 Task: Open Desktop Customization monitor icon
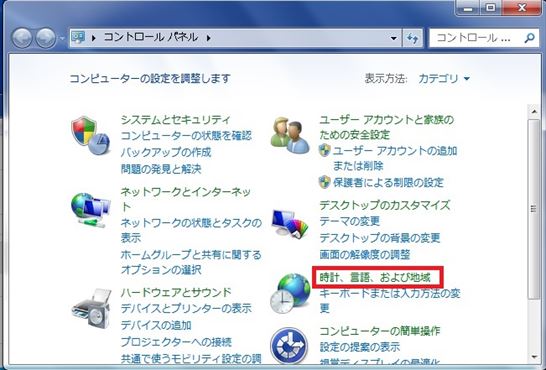click(x=290, y=223)
